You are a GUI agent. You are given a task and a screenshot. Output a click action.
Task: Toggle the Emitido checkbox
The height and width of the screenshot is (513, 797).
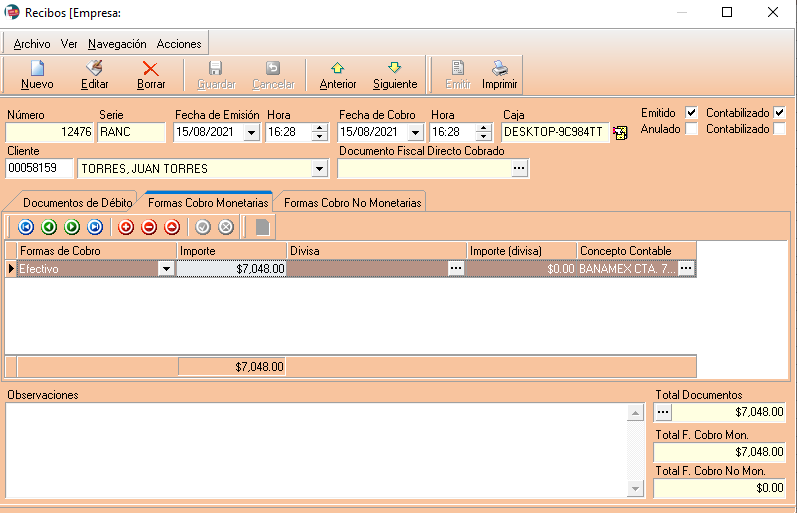click(691, 113)
